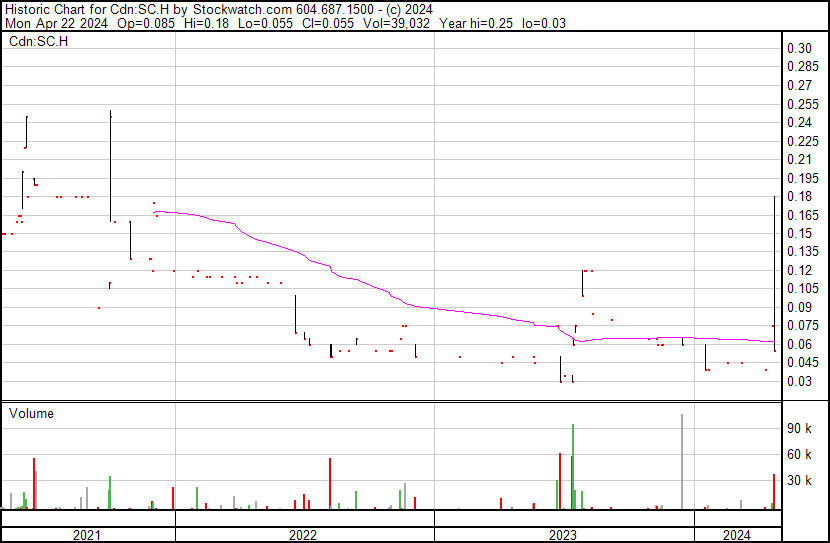Viewport: 830px width, 543px height.
Task: Click the 0.30 price axis label
Action: 799,48
